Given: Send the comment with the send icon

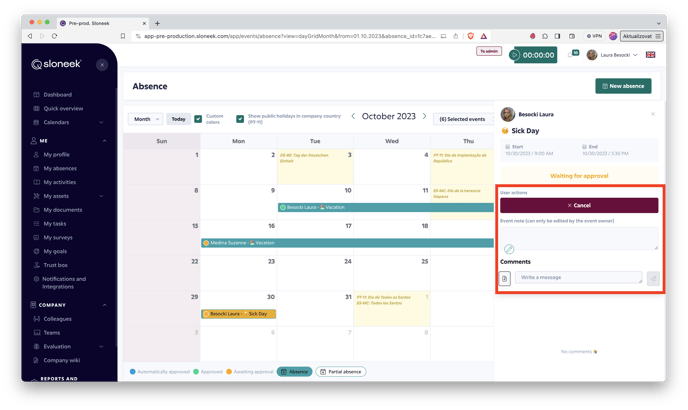Looking at the screenshot, I should coord(653,279).
